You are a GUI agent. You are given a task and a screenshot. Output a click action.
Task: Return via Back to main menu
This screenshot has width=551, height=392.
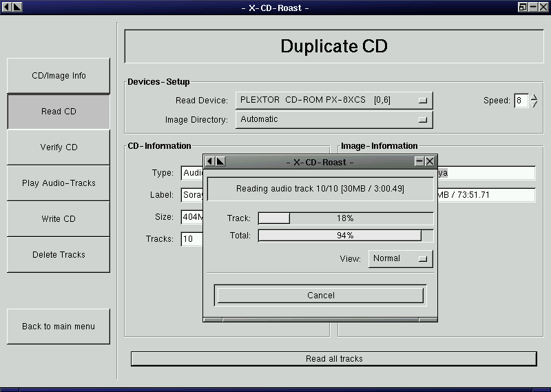(59, 327)
